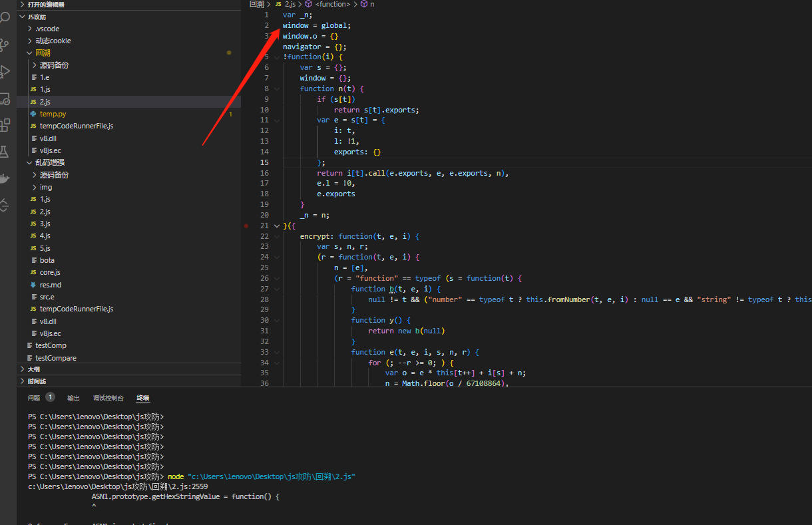Collapse the JS攻防 workspace root
The width and height of the screenshot is (812, 525).
(x=23, y=17)
